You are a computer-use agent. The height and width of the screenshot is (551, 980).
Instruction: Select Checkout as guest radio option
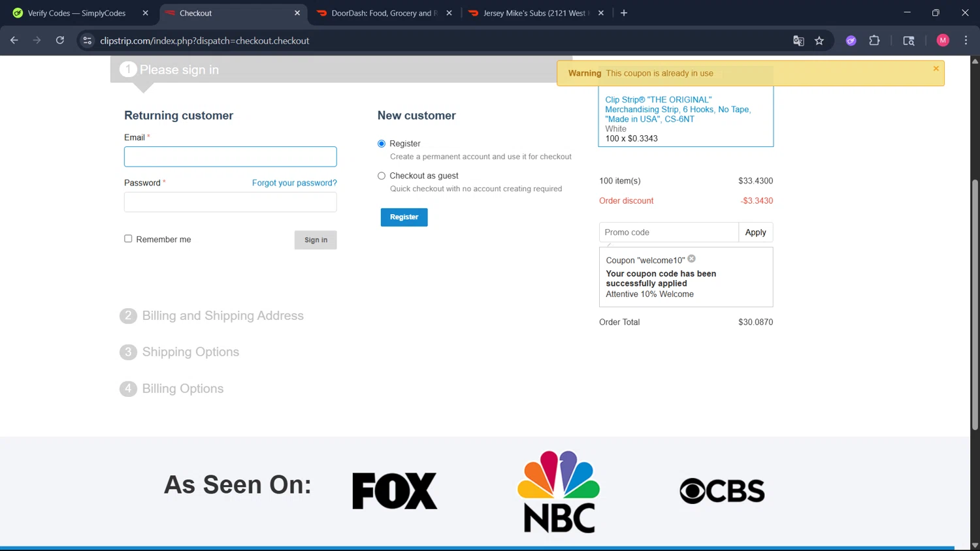(382, 176)
